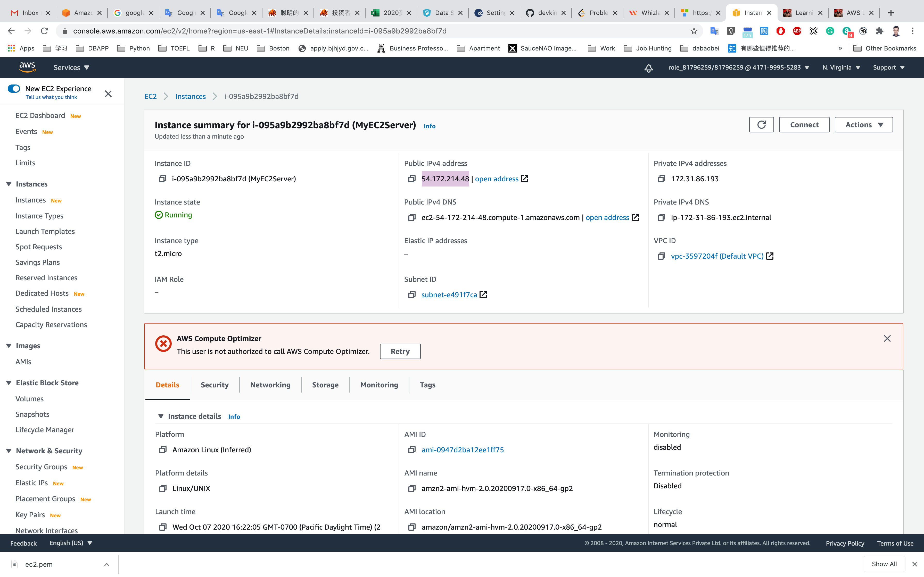Open the Actions dropdown
The image size is (924, 577).
(863, 125)
